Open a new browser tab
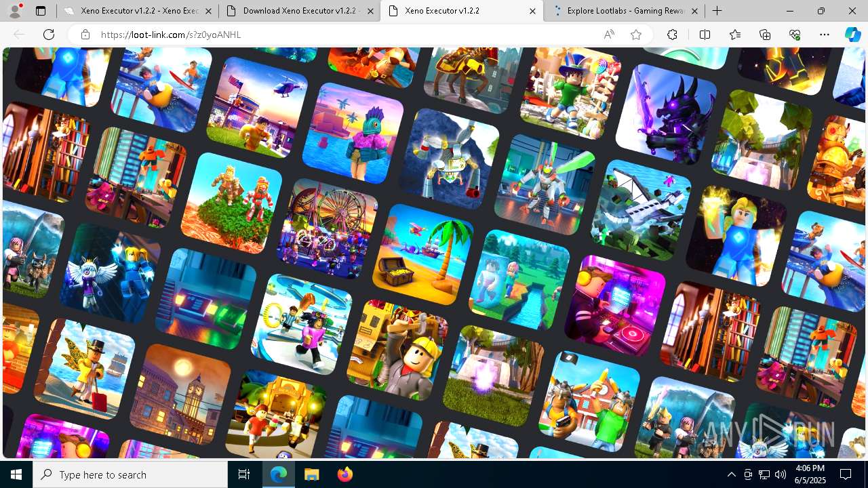Image resolution: width=868 pixels, height=488 pixels. point(717,11)
